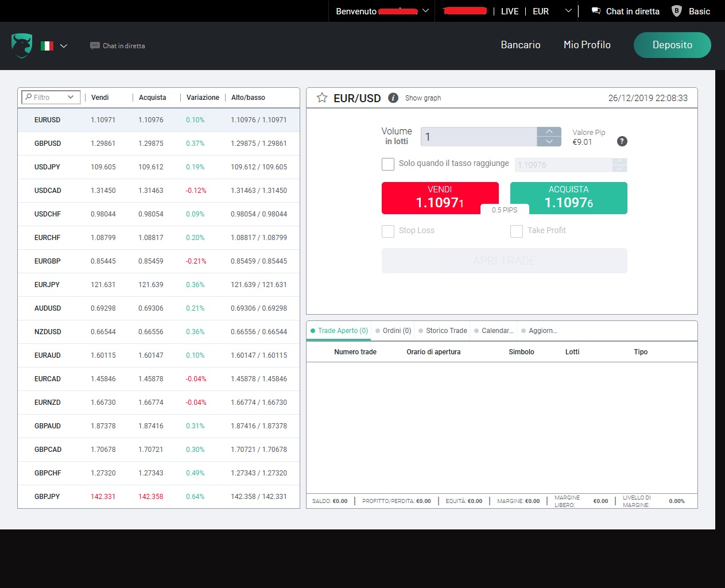Viewport: 725px width, 588px height.
Task: Open the Filtro instrument filter dropdown
Action: [50, 97]
